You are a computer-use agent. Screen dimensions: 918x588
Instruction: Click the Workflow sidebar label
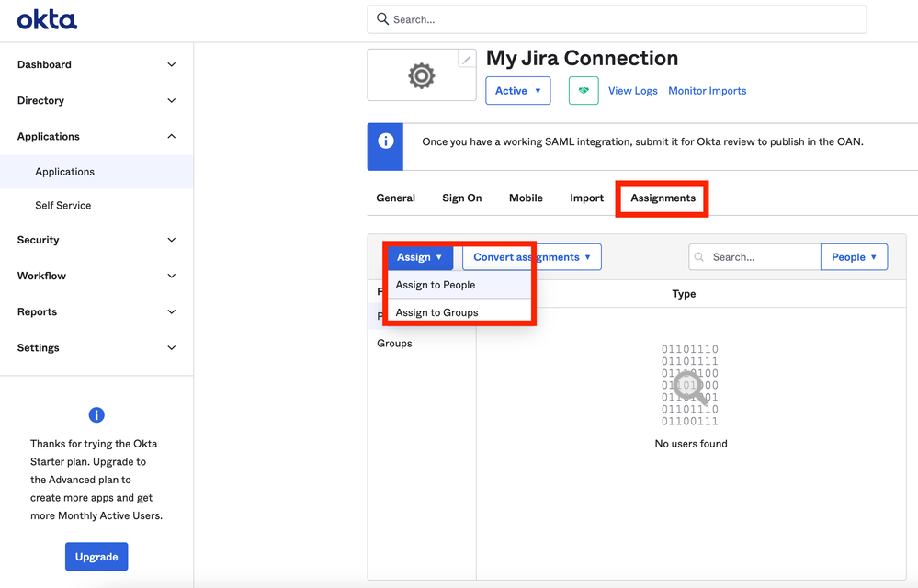[41, 276]
